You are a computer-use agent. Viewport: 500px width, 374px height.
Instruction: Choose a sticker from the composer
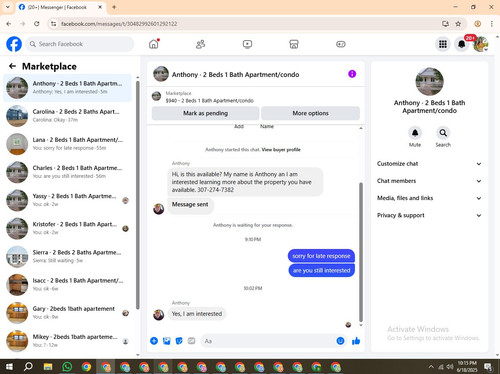click(x=179, y=341)
